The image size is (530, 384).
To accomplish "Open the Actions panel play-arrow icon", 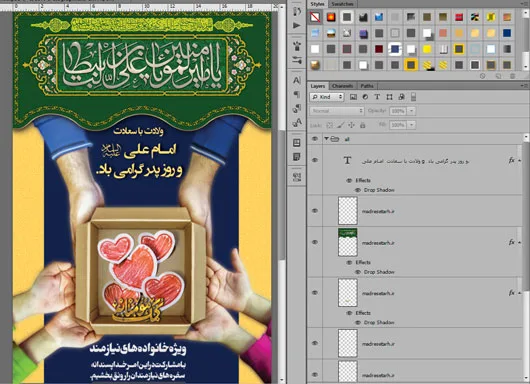I will pyautogui.click(x=296, y=26).
